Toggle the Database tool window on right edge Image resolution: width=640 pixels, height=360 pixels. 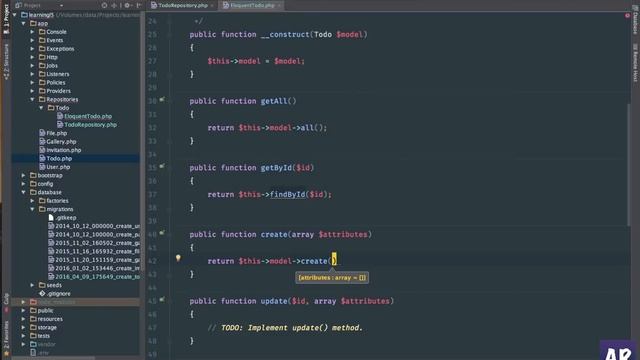635,21
